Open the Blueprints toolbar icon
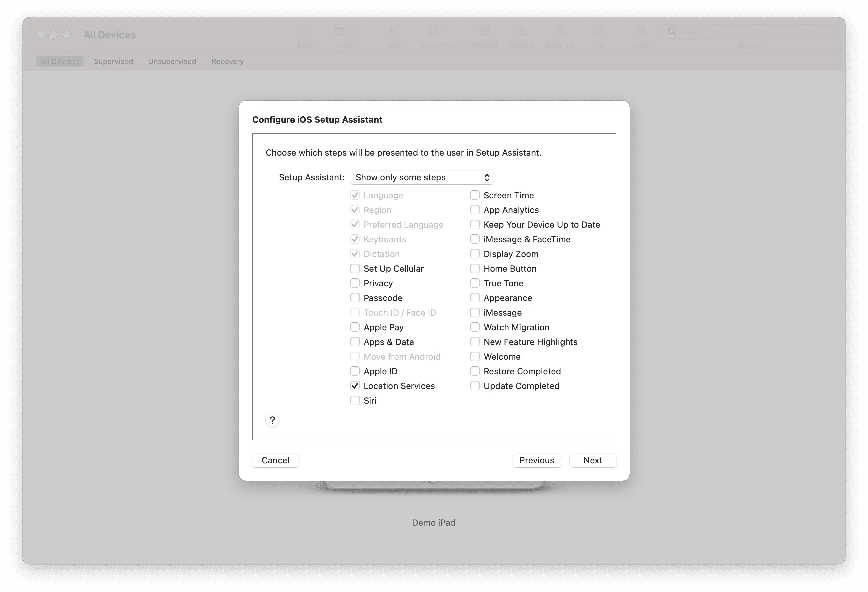868x592 pixels. tap(437, 32)
